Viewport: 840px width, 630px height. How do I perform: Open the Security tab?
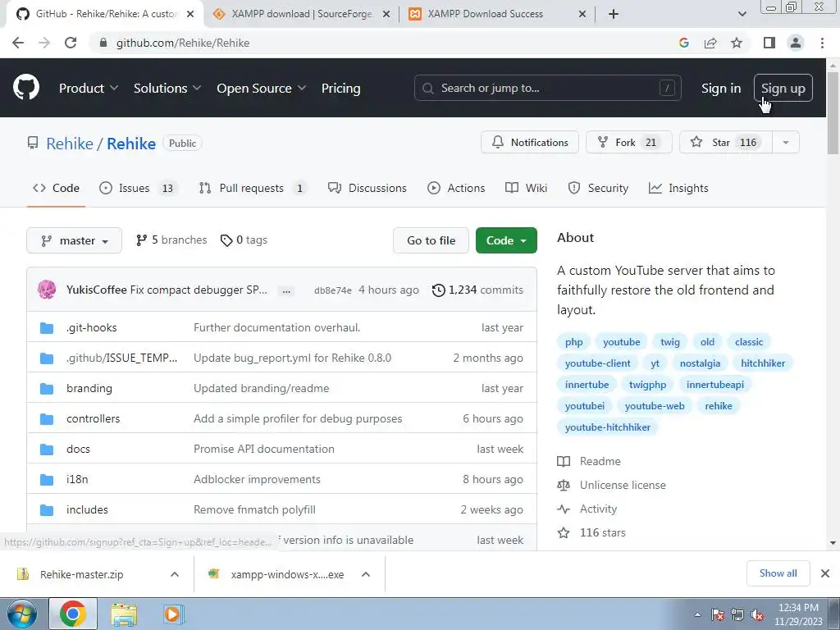(x=598, y=188)
